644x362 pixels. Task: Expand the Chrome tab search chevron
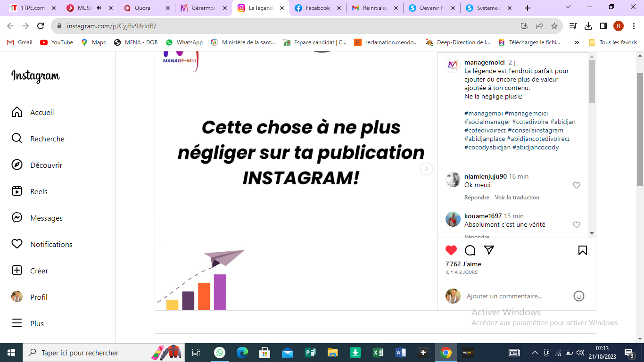[x=568, y=7]
